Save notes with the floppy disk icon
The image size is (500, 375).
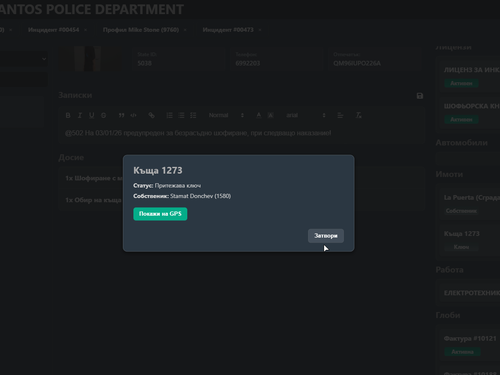(420, 96)
